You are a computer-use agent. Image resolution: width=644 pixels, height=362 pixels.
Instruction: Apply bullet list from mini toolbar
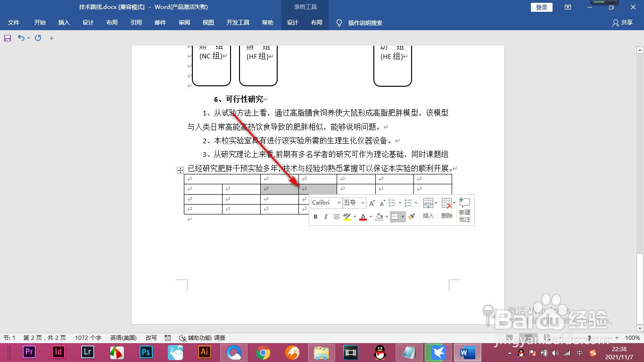(x=392, y=203)
